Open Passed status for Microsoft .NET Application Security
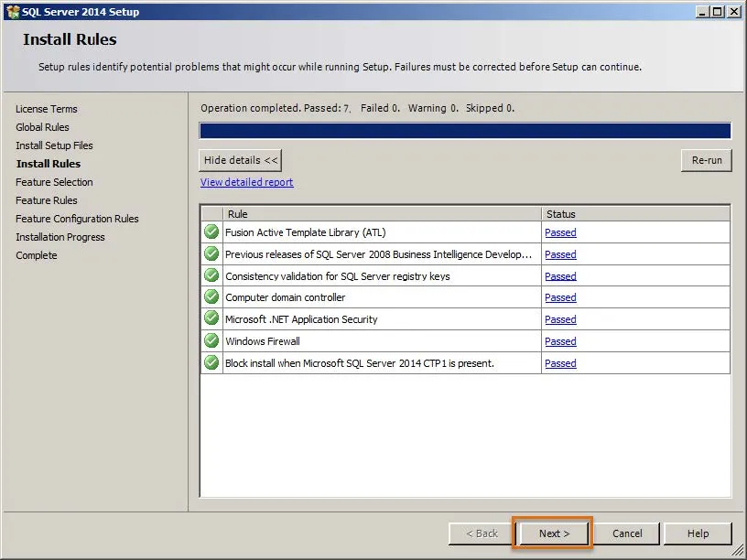747x560 pixels. point(560,319)
